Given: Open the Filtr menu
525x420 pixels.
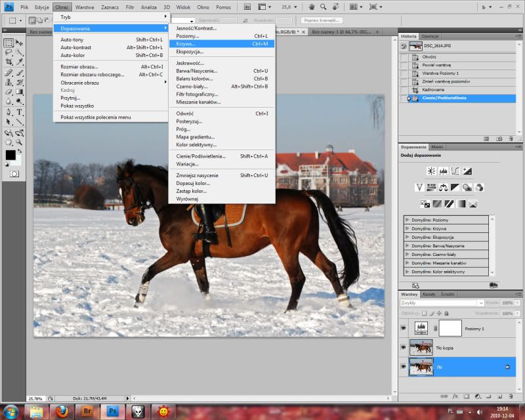Looking at the screenshot, I should [129, 7].
